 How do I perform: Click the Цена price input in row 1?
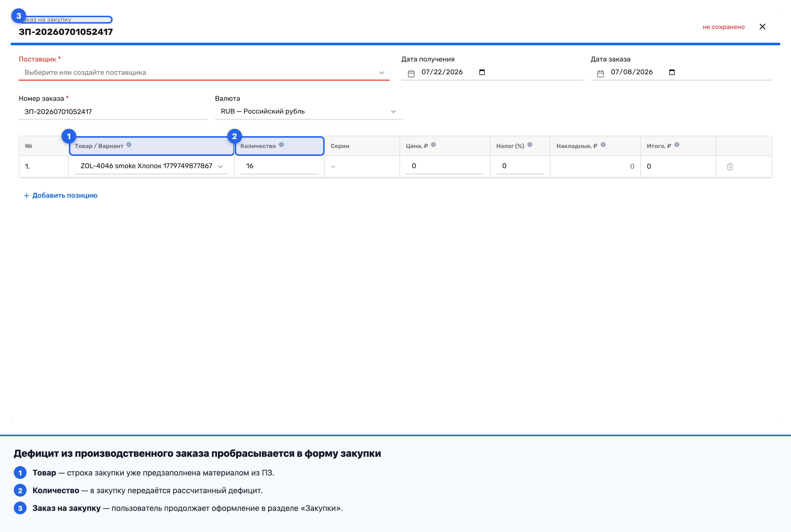coord(444,166)
